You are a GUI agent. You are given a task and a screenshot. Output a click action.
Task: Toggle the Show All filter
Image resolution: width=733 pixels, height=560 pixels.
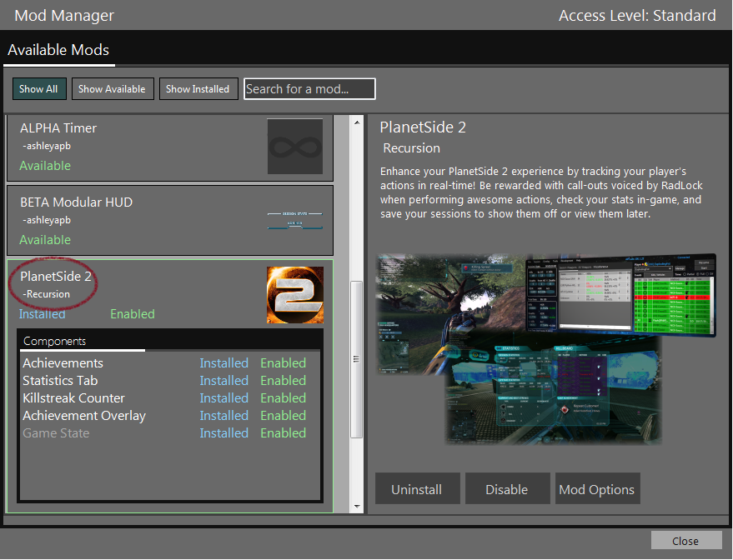pyautogui.click(x=38, y=89)
